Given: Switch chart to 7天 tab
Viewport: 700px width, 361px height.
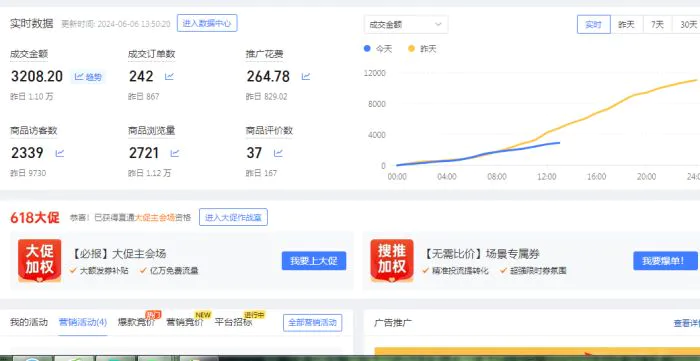Looking at the screenshot, I should (657, 25).
